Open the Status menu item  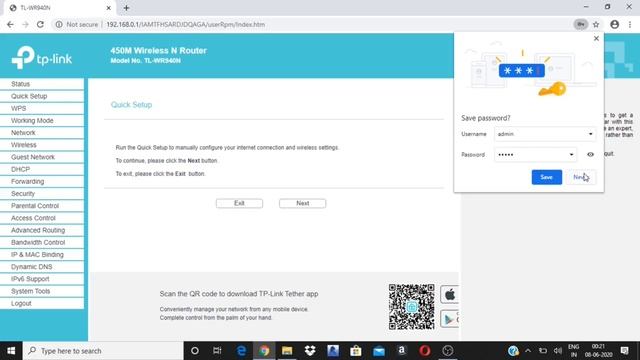click(42, 84)
